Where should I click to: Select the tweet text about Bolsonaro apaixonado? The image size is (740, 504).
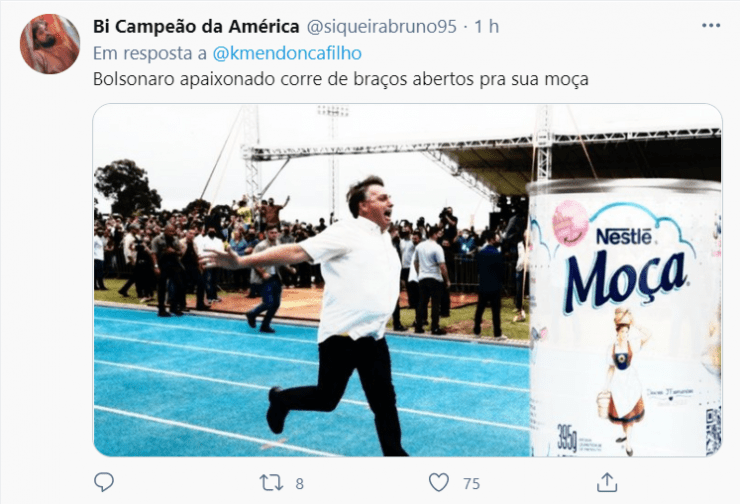point(341,79)
